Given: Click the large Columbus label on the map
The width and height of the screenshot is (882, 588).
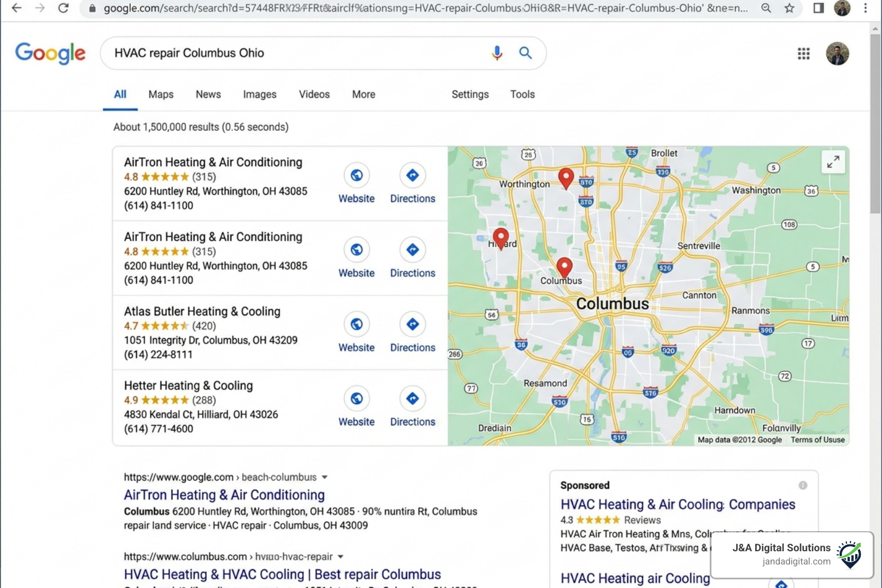Looking at the screenshot, I should [612, 304].
